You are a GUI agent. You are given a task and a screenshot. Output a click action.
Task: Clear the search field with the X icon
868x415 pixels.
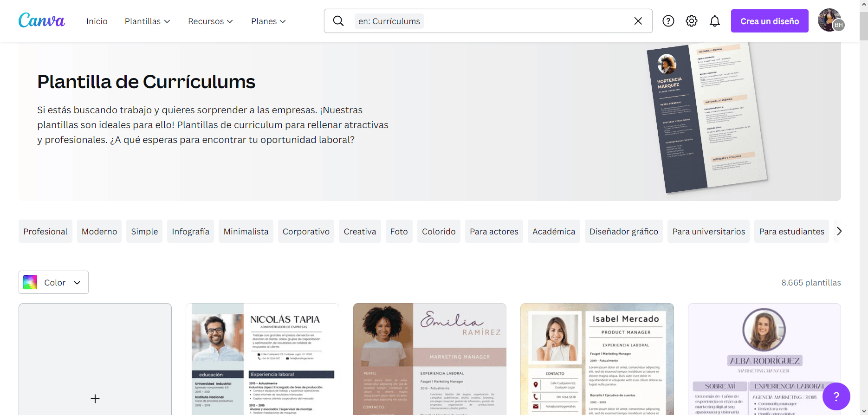pyautogui.click(x=638, y=21)
